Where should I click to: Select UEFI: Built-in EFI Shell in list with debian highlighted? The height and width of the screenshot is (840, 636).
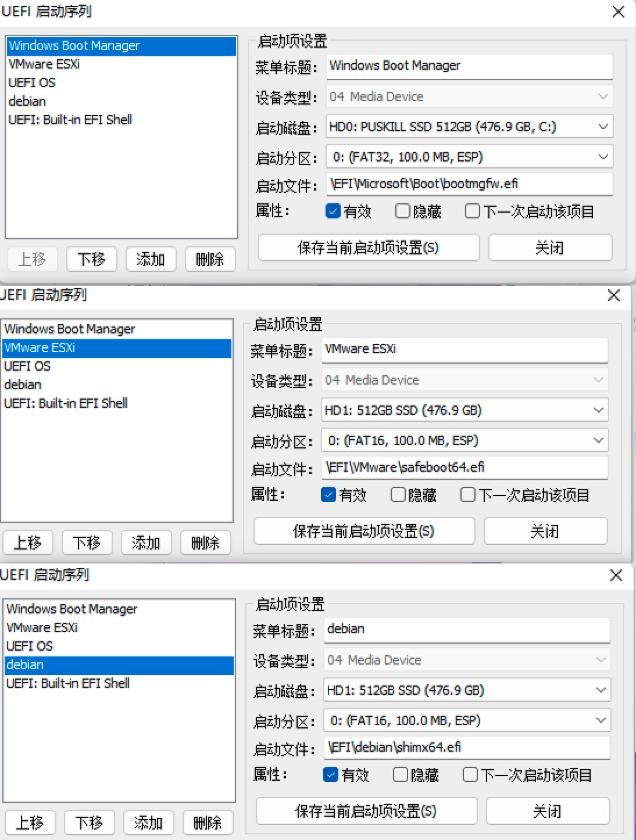[67, 683]
